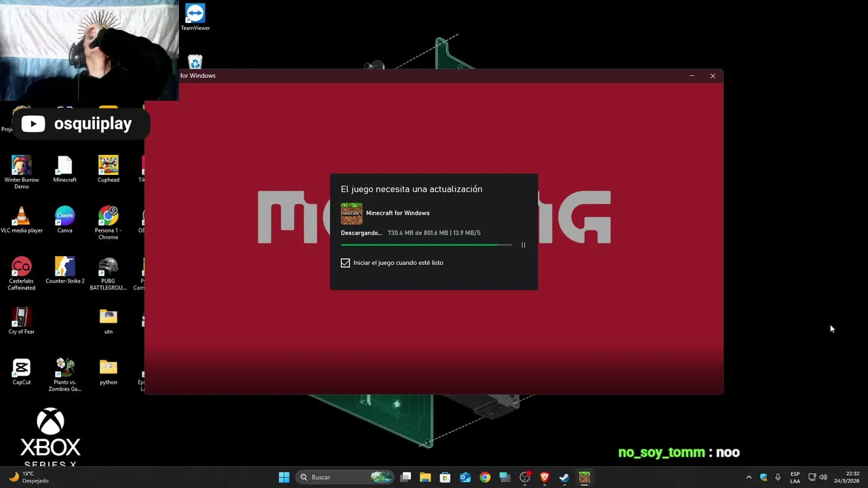Launch Plants vs. Zombies desktop shortcut
This screenshot has width=868, height=488.
tap(64, 375)
